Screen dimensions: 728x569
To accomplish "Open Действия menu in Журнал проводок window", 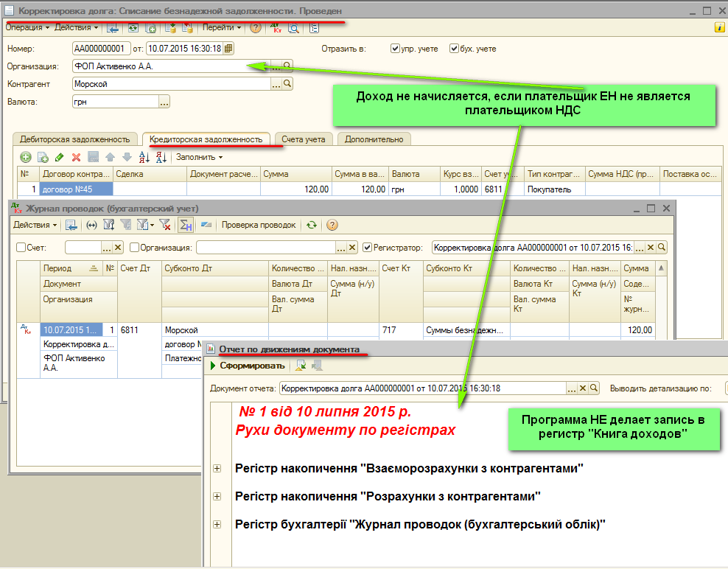I will [x=35, y=225].
